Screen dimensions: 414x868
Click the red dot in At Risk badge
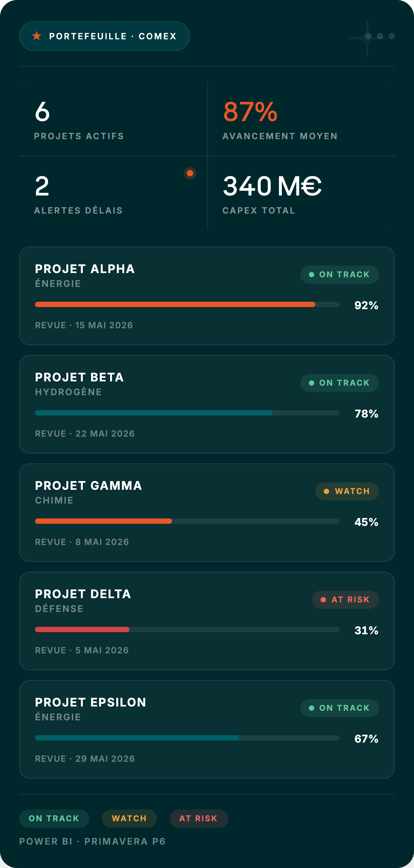[x=324, y=600]
